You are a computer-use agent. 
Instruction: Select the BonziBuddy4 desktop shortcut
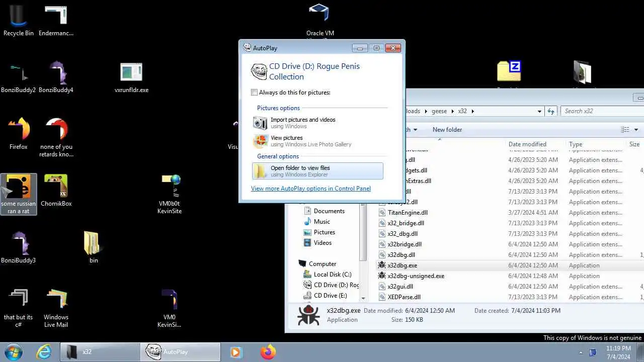(x=56, y=78)
